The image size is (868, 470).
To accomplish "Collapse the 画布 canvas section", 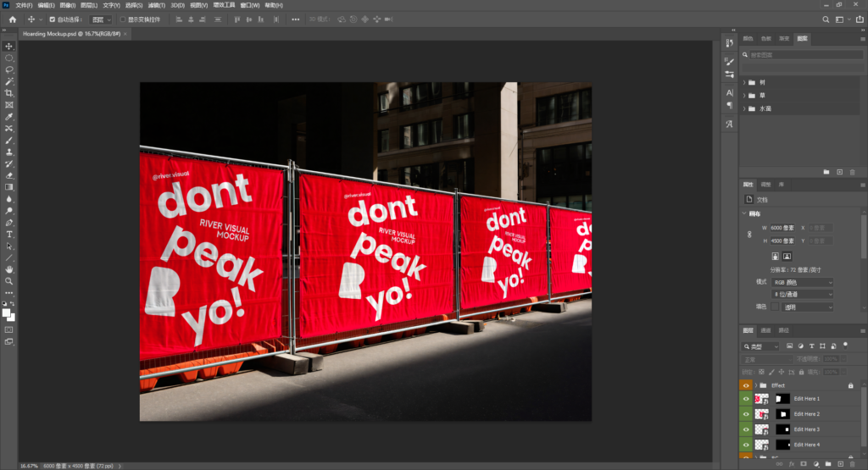I will (x=744, y=213).
